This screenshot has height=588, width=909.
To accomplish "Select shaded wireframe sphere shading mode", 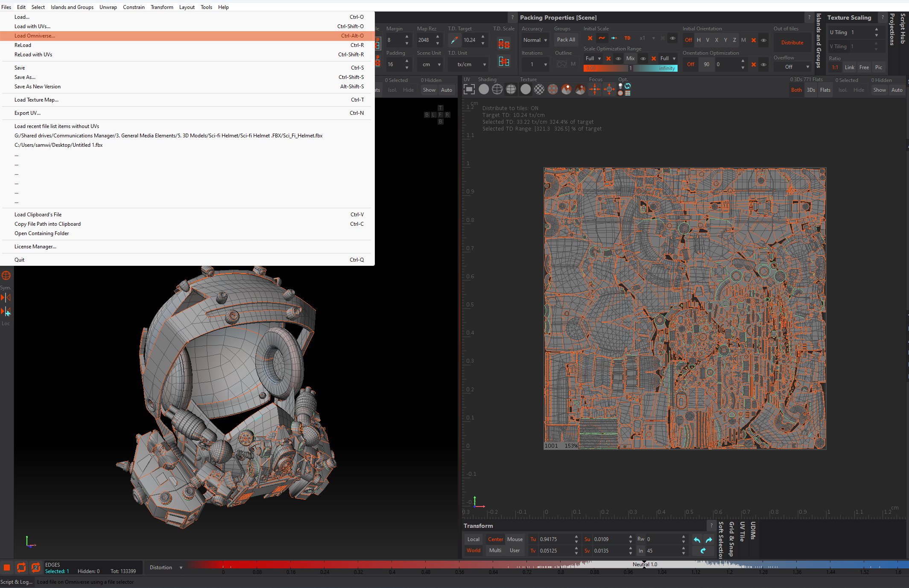I will [511, 89].
